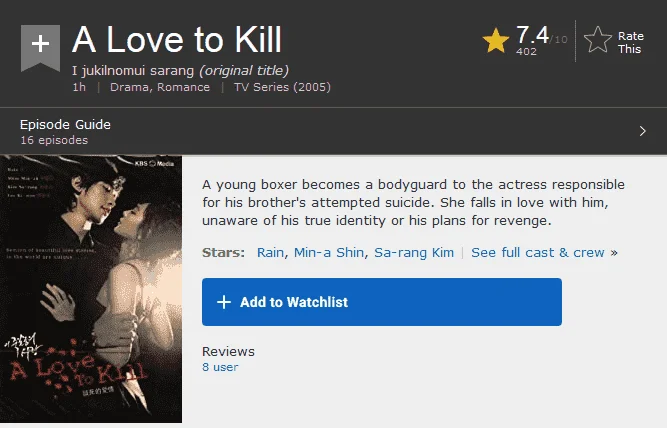
Task: Open Rain's actor page
Action: tap(270, 252)
